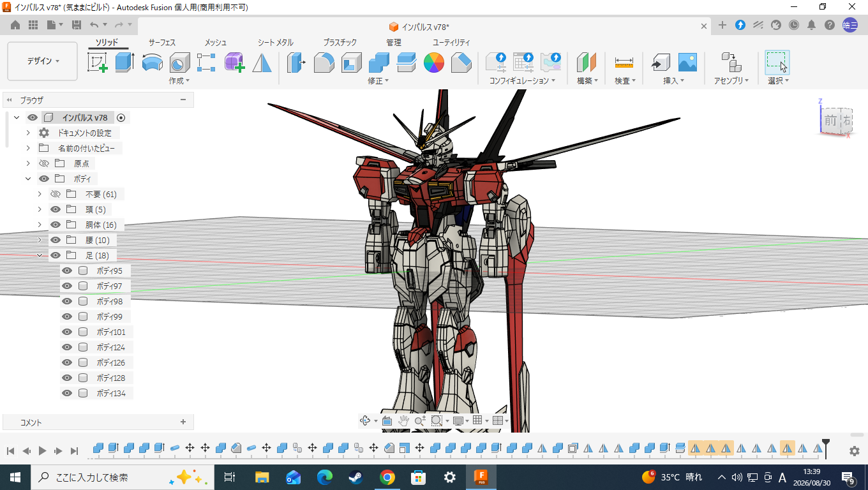Open the デザイン workspace dropdown
This screenshot has height=490, width=868.
[43, 61]
